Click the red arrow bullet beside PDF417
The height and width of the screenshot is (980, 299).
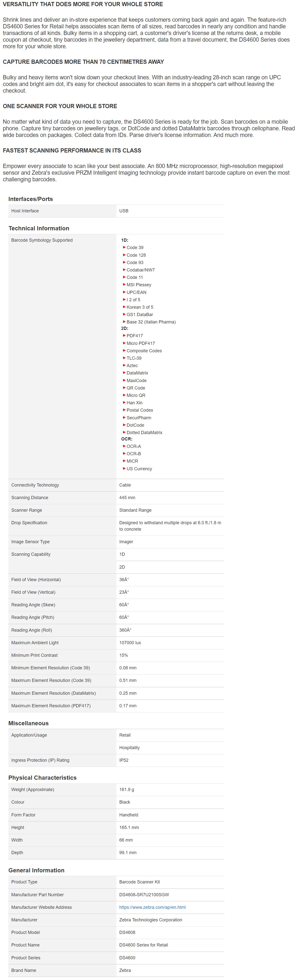click(x=124, y=336)
